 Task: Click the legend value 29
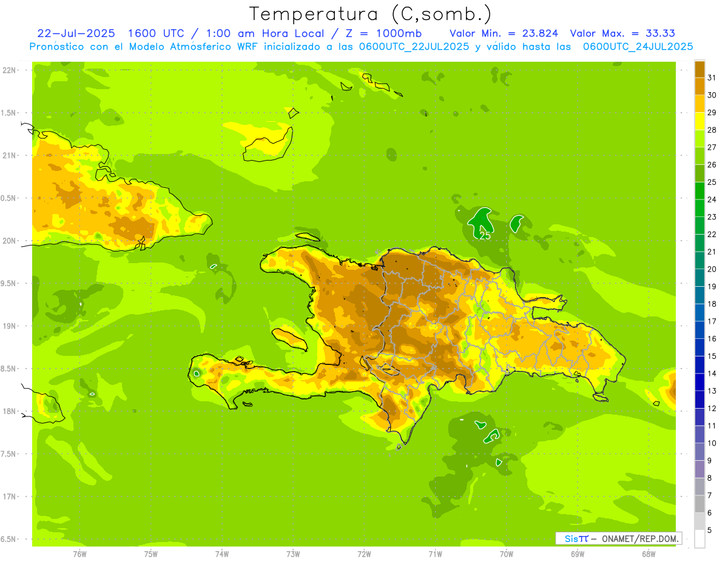pyautogui.click(x=712, y=112)
